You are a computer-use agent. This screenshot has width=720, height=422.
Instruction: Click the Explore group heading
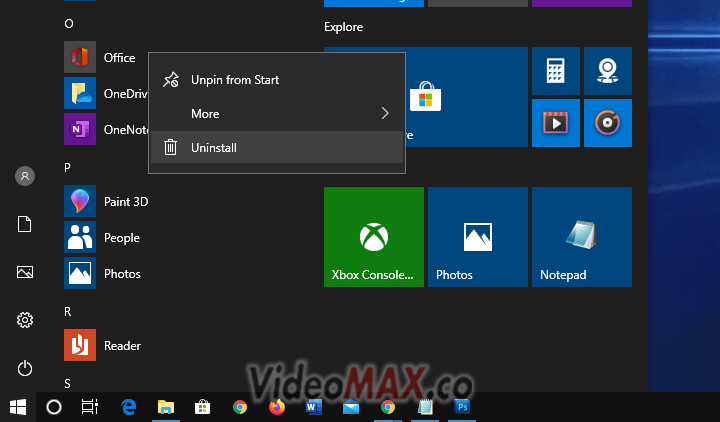[x=343, y=27]
